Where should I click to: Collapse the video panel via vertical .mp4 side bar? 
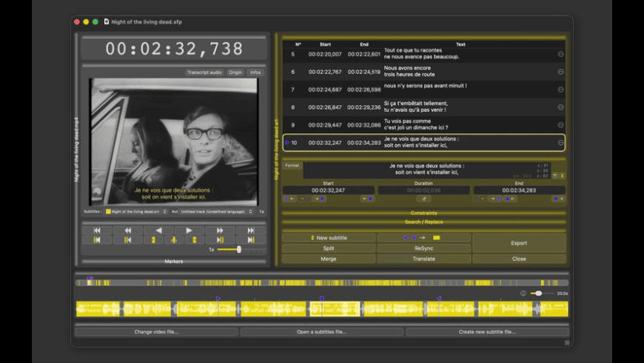[76, 149]
